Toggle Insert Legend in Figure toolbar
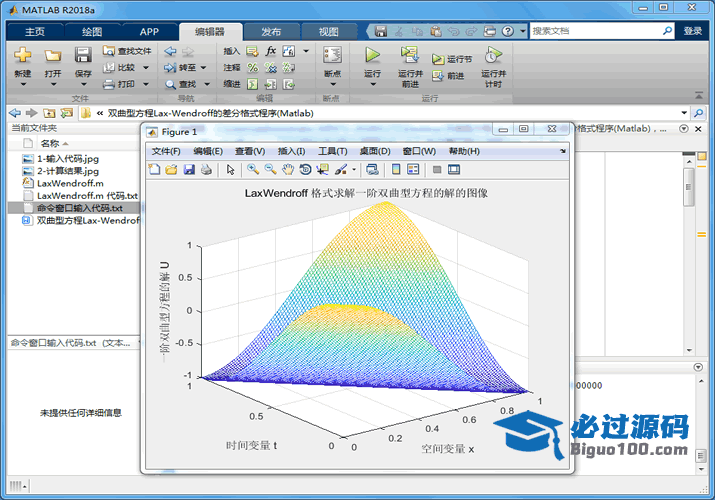 coord(413,170)
